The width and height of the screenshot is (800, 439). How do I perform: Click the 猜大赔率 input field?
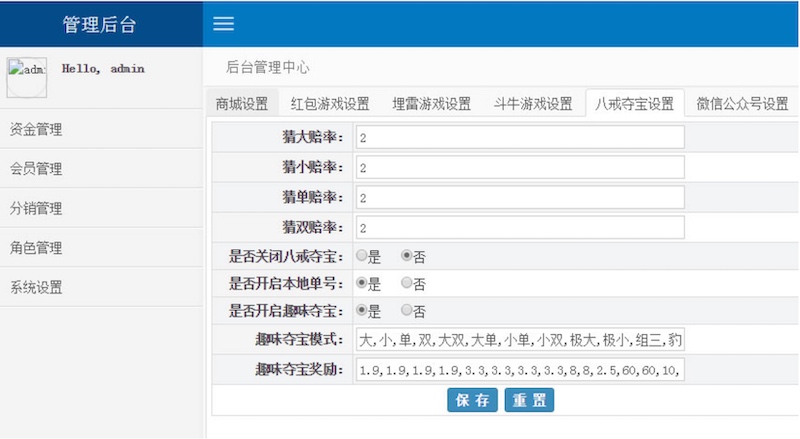point(519,138)
